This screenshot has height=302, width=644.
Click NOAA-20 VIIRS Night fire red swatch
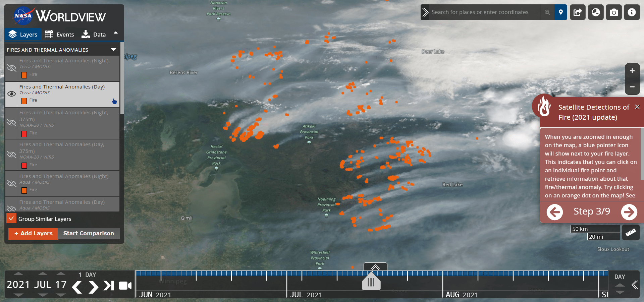tap(24, 133)
